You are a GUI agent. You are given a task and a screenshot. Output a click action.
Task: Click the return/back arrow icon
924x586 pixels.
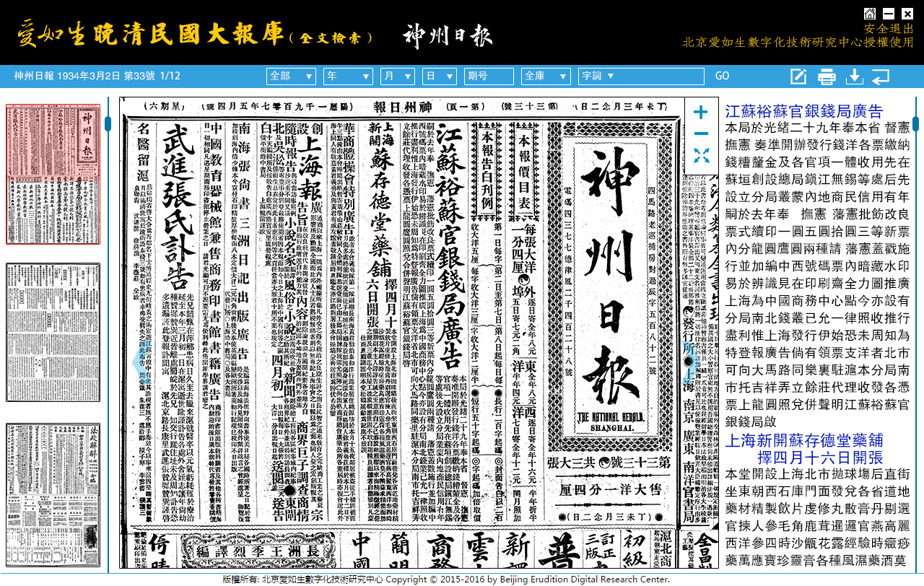(881, 75)
